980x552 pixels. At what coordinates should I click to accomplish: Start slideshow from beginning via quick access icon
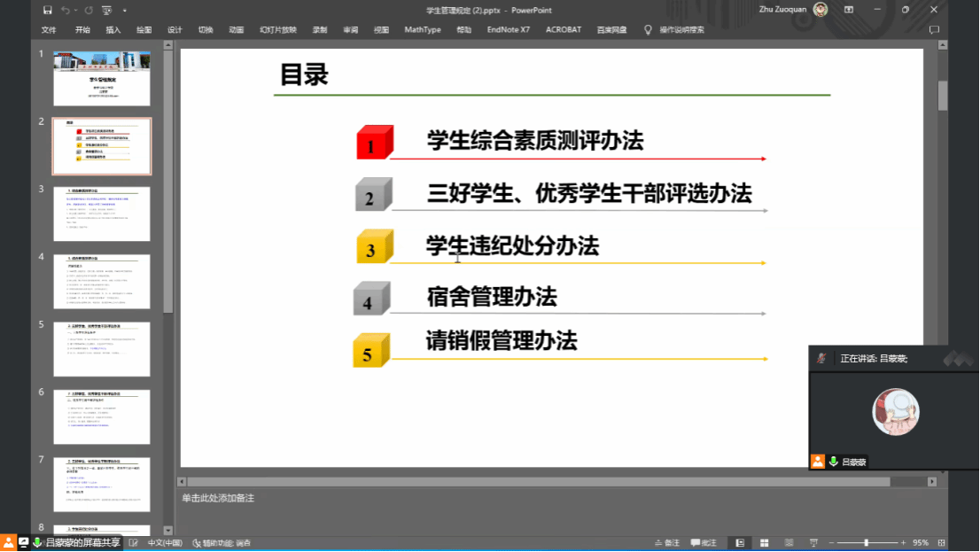[106, 10]
